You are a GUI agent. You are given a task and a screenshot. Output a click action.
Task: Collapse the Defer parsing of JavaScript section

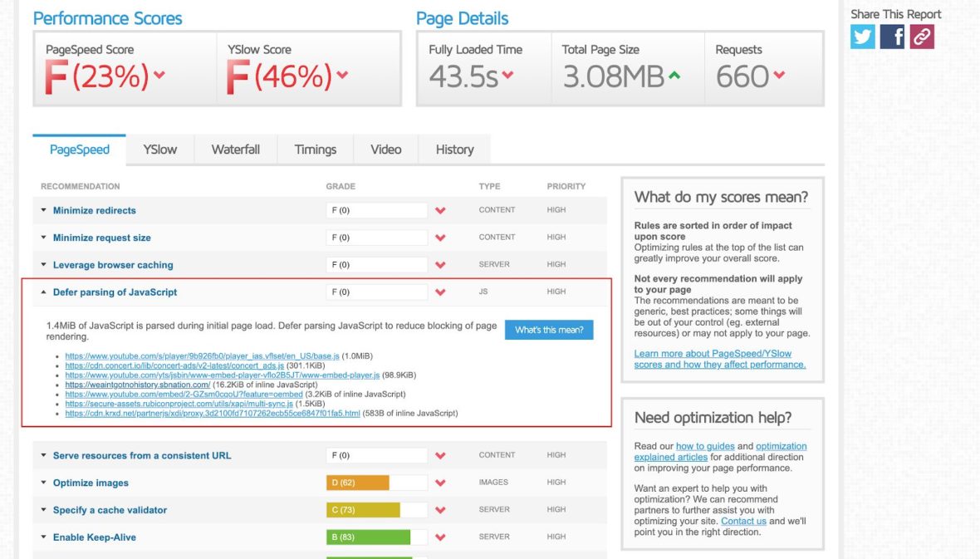click(x=115, y=292)
